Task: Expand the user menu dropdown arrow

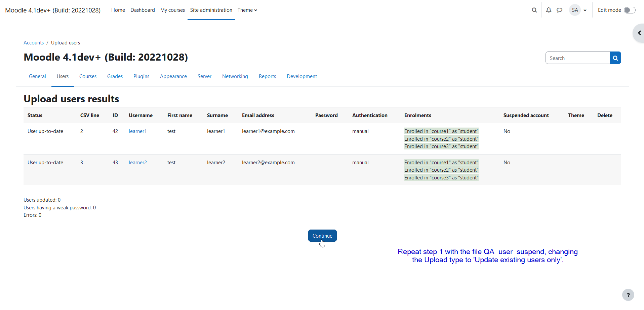Action: (x=585, y=10)
